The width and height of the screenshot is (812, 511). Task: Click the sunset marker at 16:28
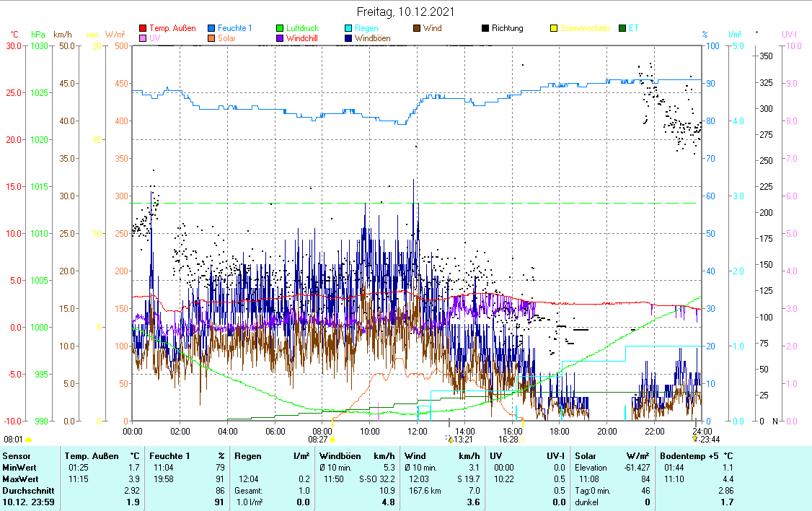521,439
